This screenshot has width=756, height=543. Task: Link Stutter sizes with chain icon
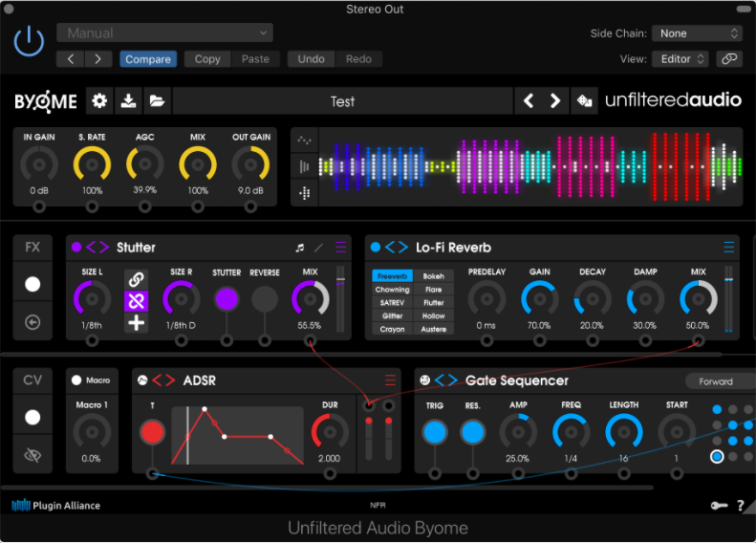pyautogui.click(x=137, y=279)
